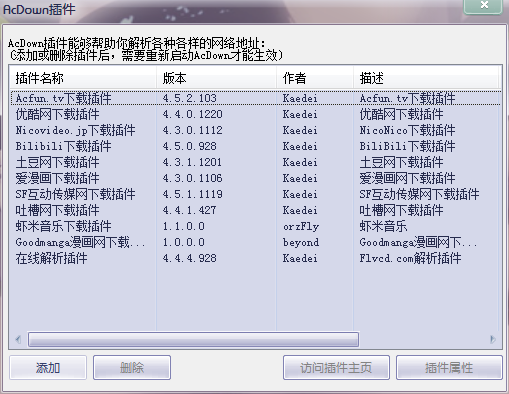
Task: Click description NicoNico下载插件
Action: [407, 130]
